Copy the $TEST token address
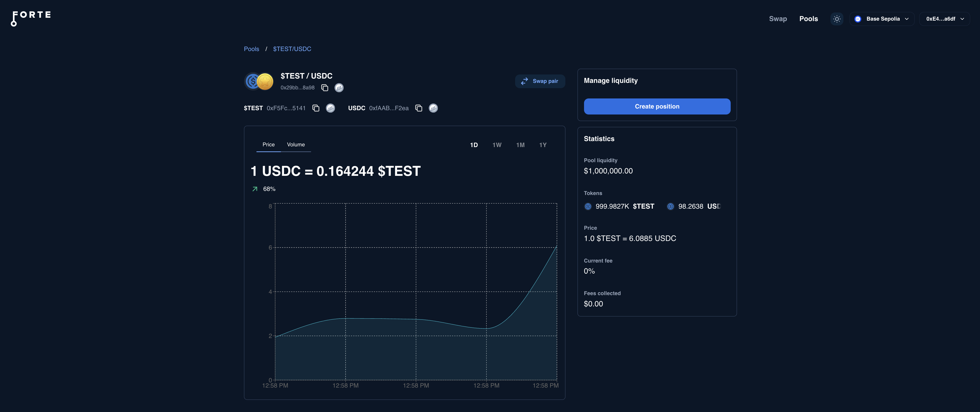The height and width of the screenshot is (412, 980). pyautogui.click(x=316, y=108)
